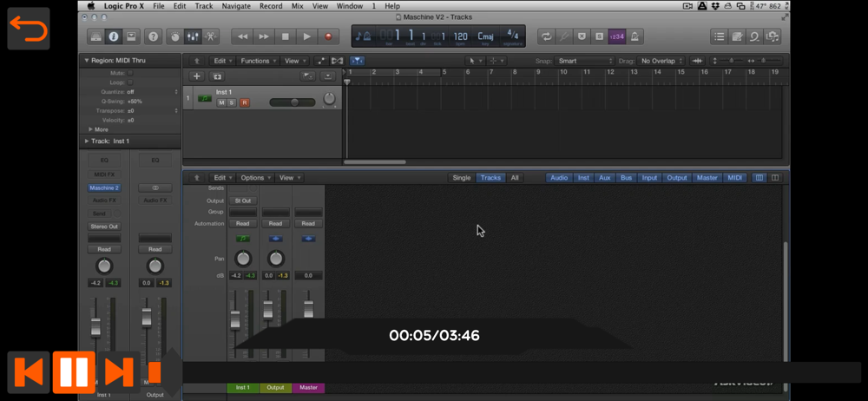Click the Metronome icon in the control bar
The width and height of the screenshot is (868, 401).
pyautogui.click(x=635, y=36)
